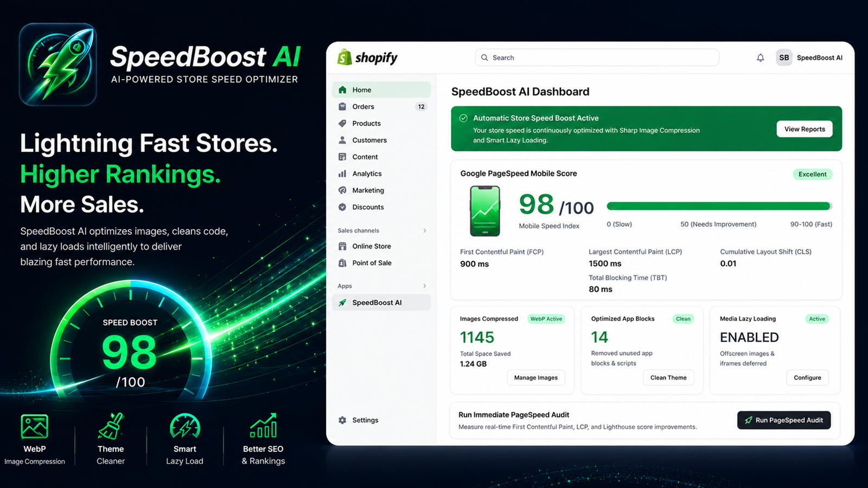Click the WebP Image Compression icon
The width and height of the screenshot is (868, 488).
click(34, 426)
